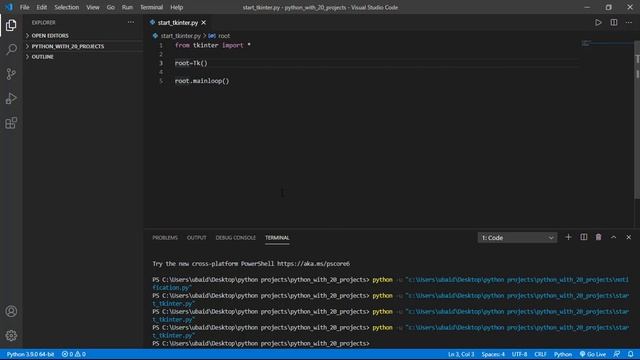Open the notifications bell in status bar

(x=631, y=354)
